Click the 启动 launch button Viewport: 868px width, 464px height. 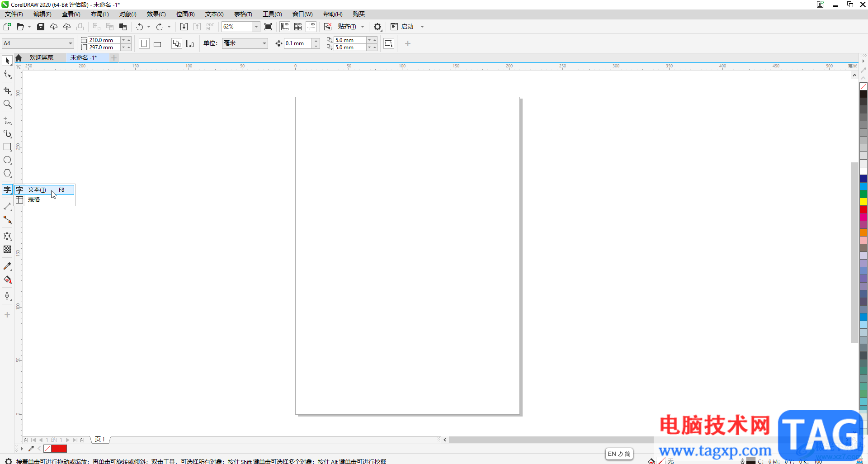click(x=403, y=27)
